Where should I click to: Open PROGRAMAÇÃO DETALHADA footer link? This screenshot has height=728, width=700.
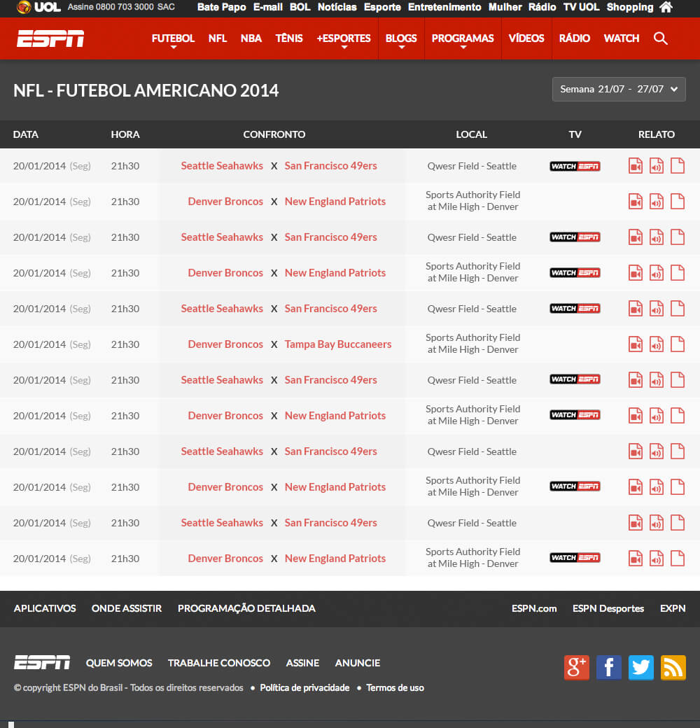click(246, 608)
